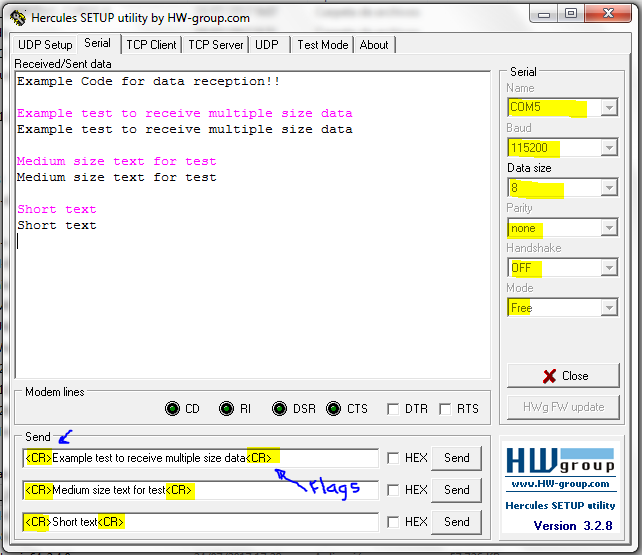Open the About tab
This screenshot has width=642, height=555.
374,45
